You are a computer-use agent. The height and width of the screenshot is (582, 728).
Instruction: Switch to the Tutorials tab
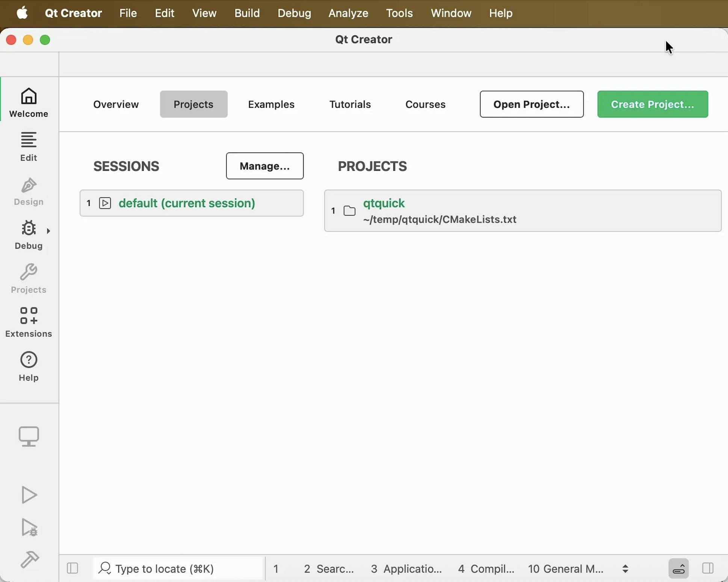(350, 104)
